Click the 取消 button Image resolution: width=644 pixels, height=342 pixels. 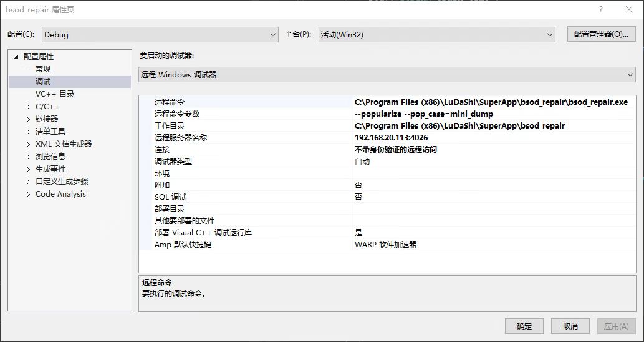click(570, 326)
